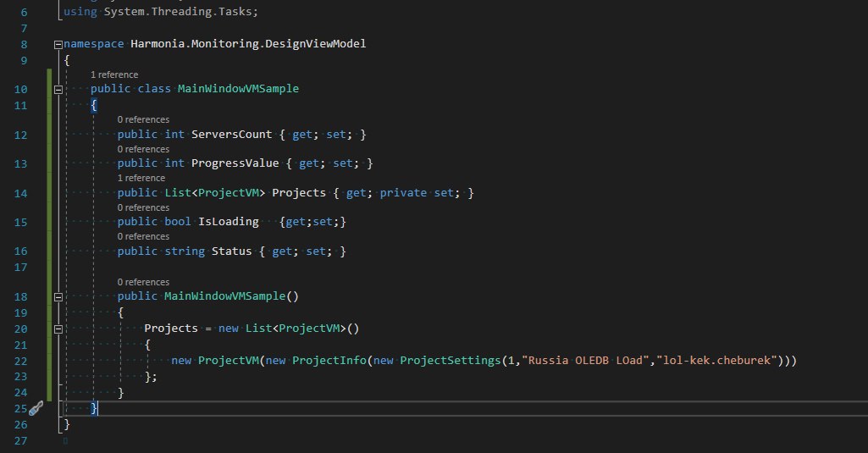Click the 'bool' keyword on line 15
Image resolution: width=868 pixels, height=453 pixels.
(178, 222)
